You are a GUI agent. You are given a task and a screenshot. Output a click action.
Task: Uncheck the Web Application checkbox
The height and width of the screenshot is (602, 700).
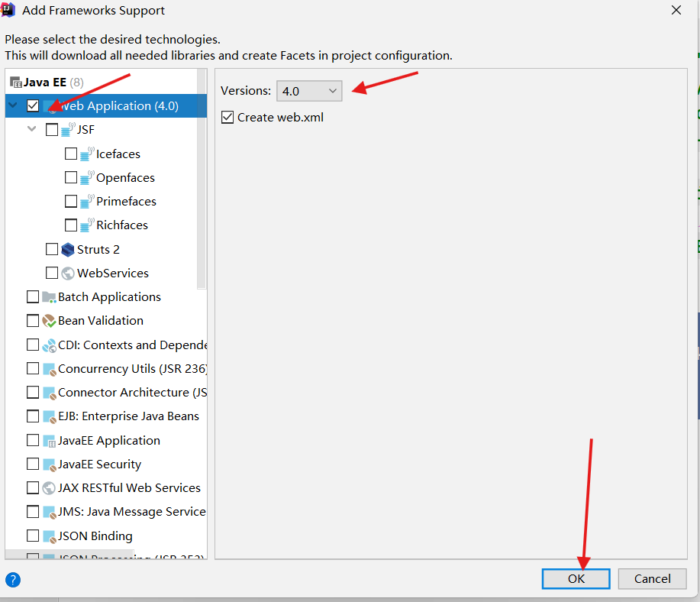coord(33,105)
